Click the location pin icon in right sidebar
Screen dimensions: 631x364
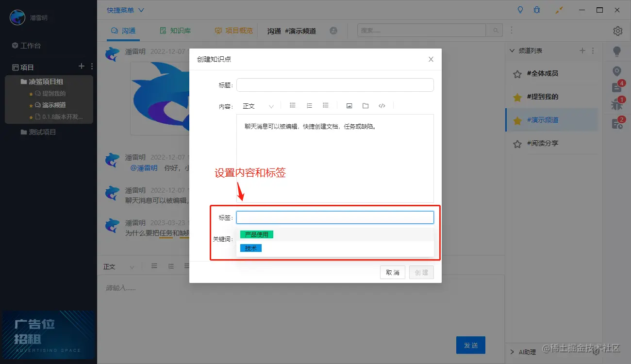click(x=617, y=71)
